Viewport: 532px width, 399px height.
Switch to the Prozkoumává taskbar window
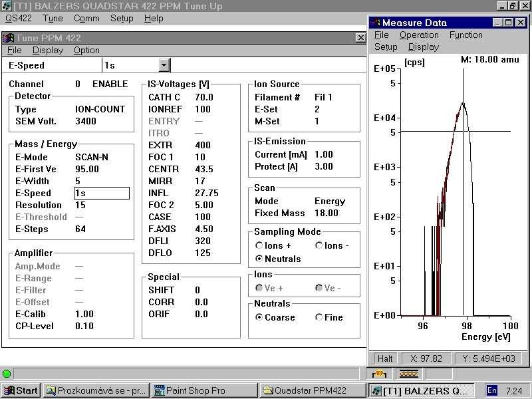click(x=96, y=390)
